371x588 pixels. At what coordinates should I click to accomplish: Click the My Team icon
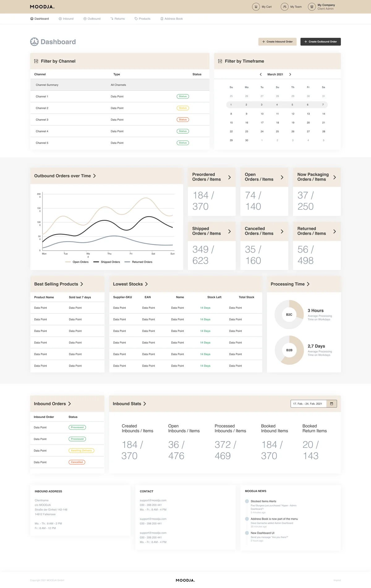point(284,7)
